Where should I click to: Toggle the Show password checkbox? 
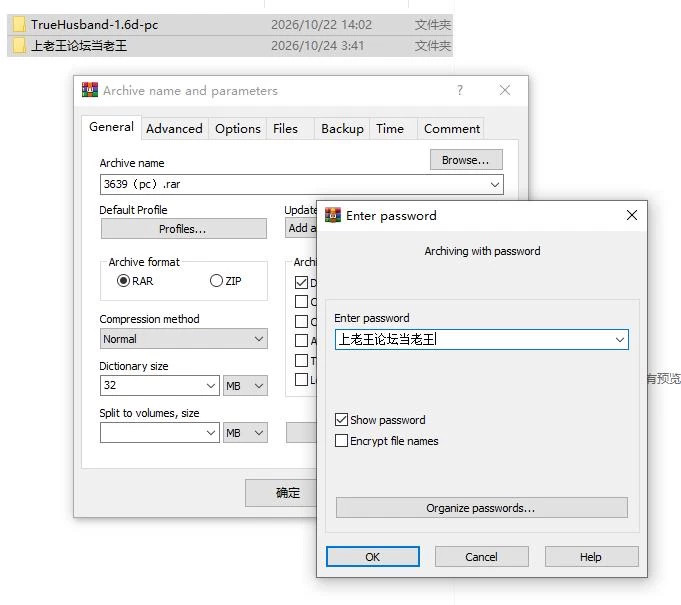tap(341, 420)
